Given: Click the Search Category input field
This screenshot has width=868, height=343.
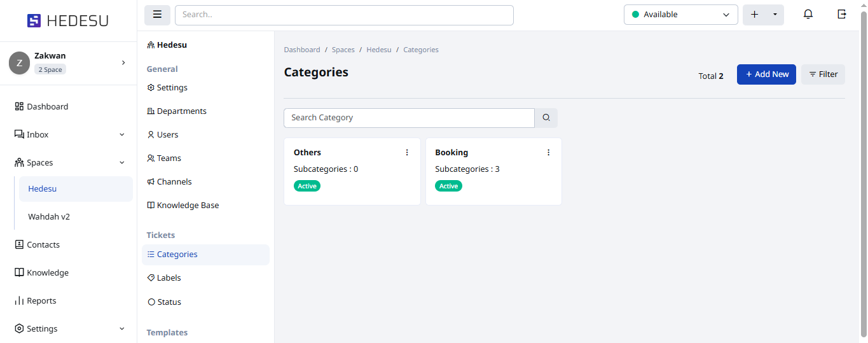Looking at the screenshot, I should [x=409, y=118].
